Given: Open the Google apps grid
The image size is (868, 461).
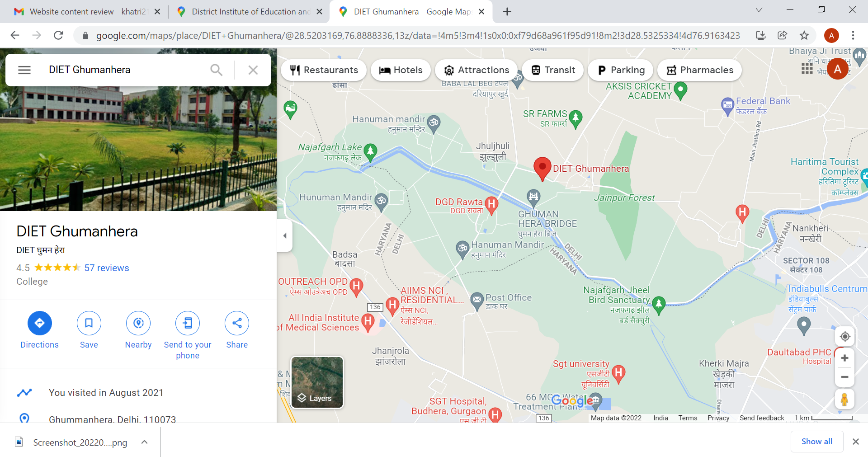Looking at the screenshot, I should pos(807,69).
